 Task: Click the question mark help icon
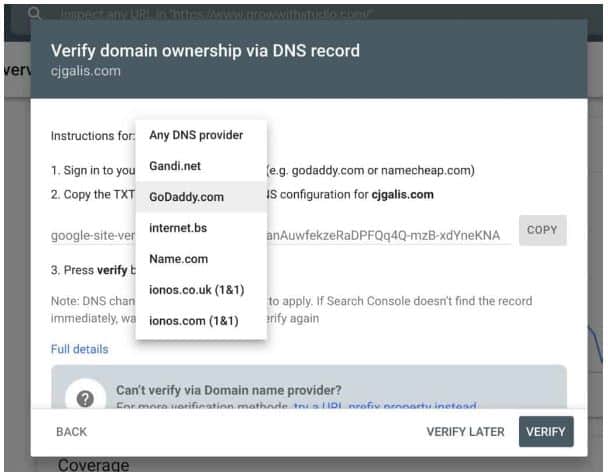tap(85, 398)
